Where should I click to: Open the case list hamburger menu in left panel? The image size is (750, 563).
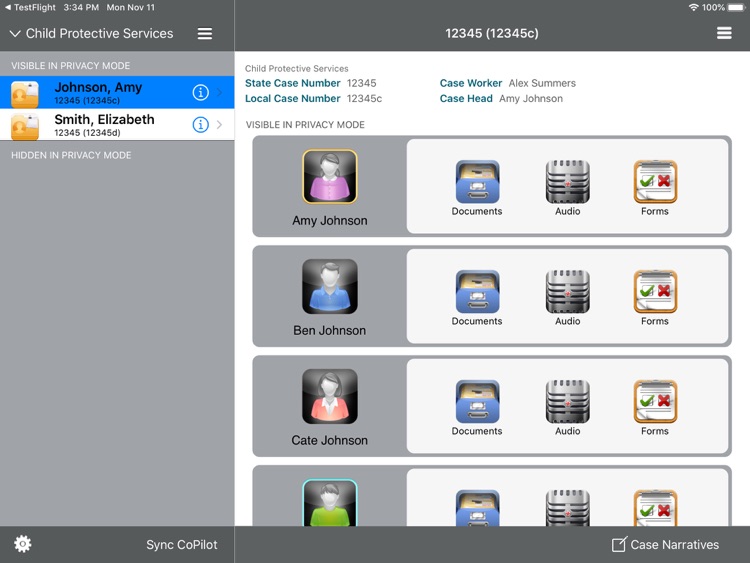[x=205, y=33]
